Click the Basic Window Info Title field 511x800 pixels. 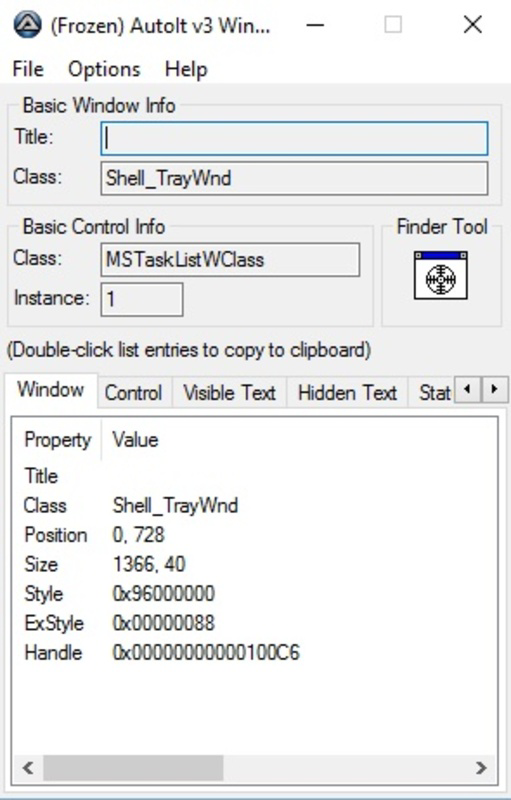click(x=294, y=138)
